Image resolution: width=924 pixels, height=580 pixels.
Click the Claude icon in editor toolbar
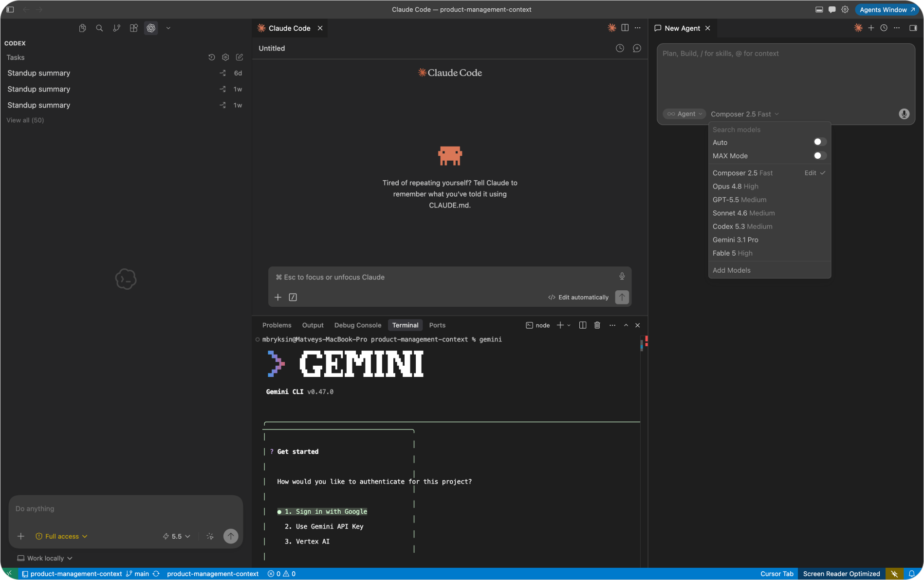(x=612, y=28)
